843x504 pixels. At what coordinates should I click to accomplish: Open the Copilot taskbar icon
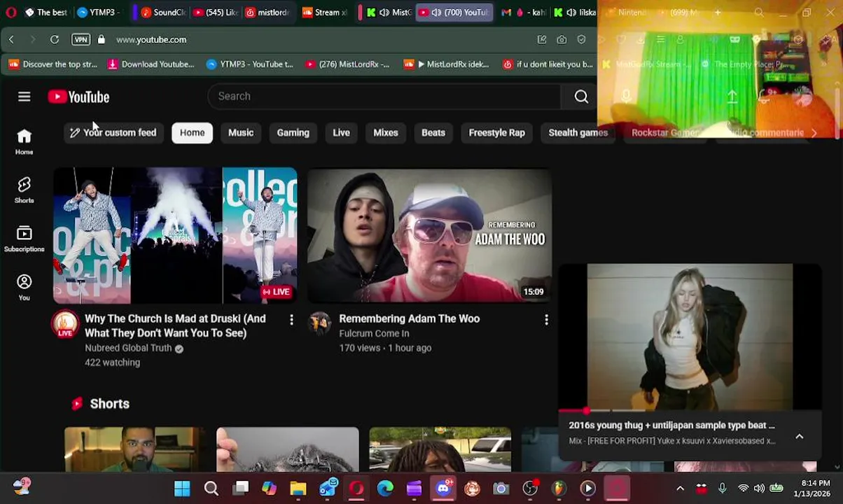269,488
